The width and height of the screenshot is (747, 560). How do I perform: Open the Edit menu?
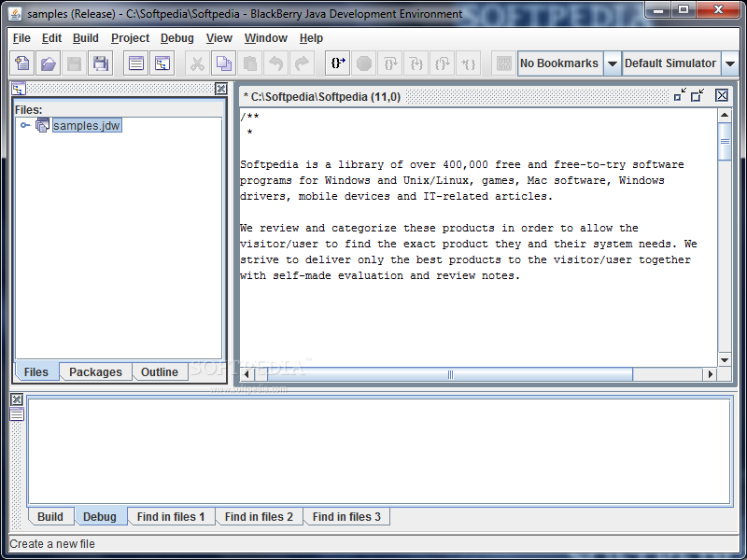click(x=51, y=38)
